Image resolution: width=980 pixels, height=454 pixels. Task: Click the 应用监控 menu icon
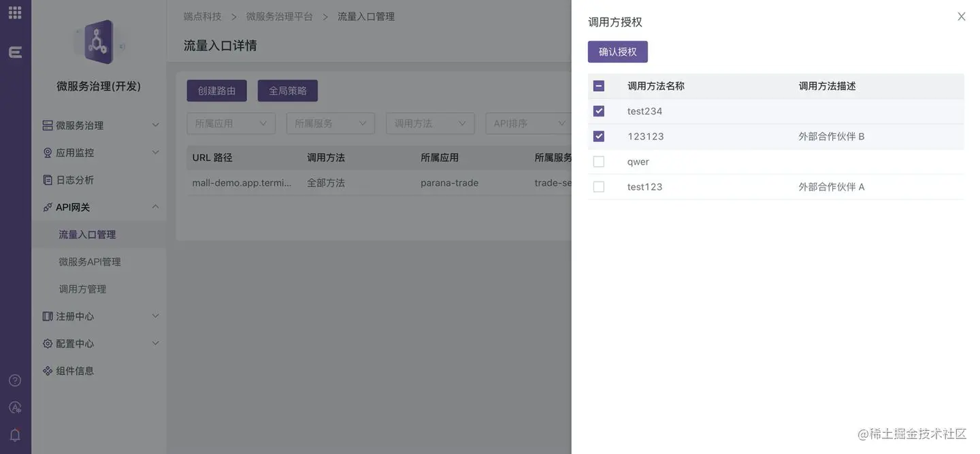point(48,152)
